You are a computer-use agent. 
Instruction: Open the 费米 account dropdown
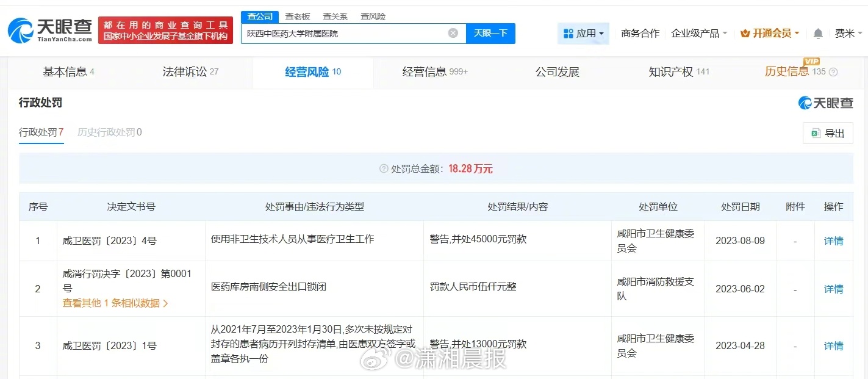[x=847, y=34]
